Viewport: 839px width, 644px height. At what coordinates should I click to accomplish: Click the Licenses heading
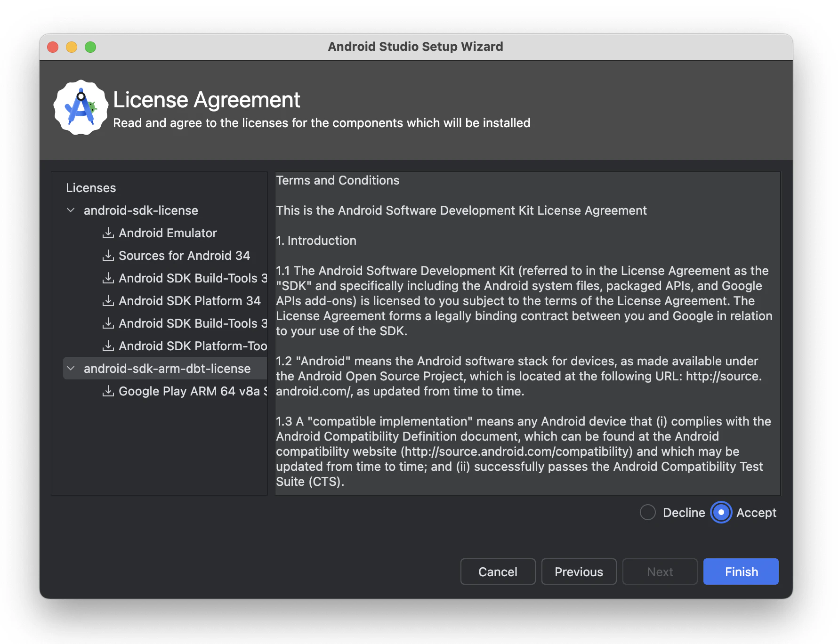point(91,187)
